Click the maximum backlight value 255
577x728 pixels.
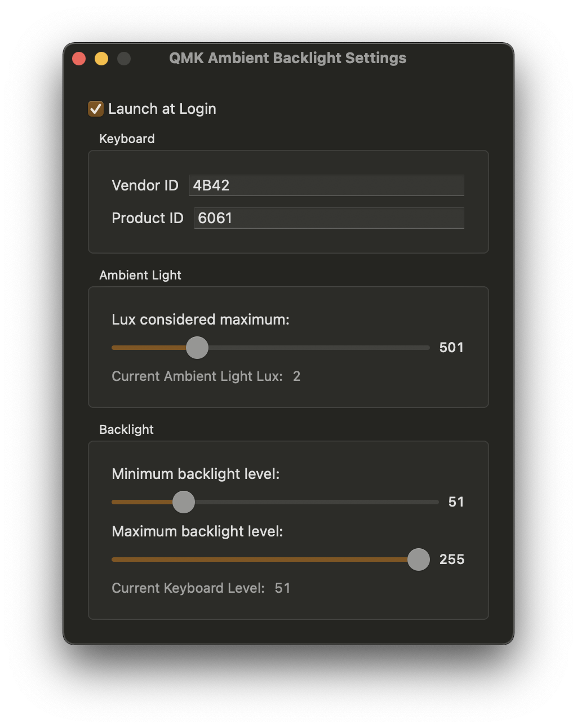pos(452,560)
